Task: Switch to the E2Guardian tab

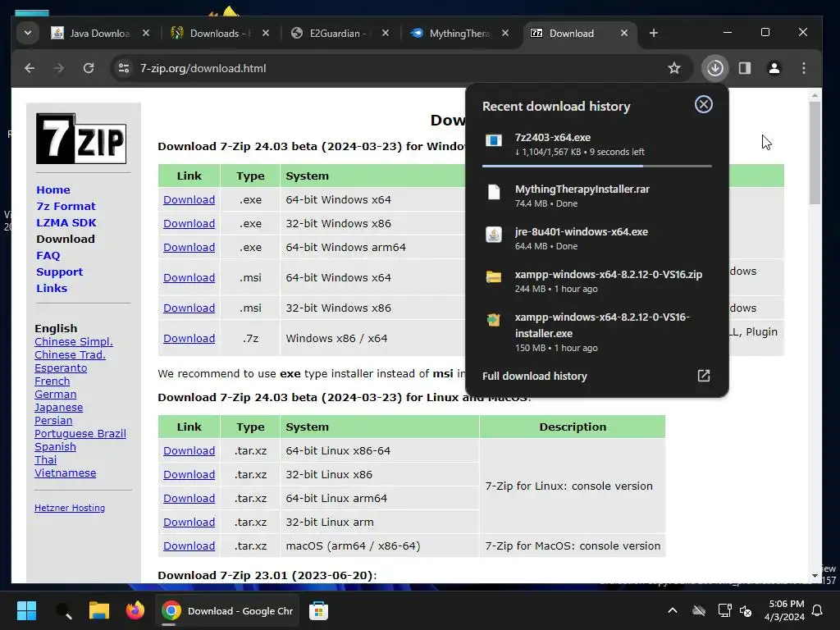Action: pyautogui.click(x=340, y=33)
